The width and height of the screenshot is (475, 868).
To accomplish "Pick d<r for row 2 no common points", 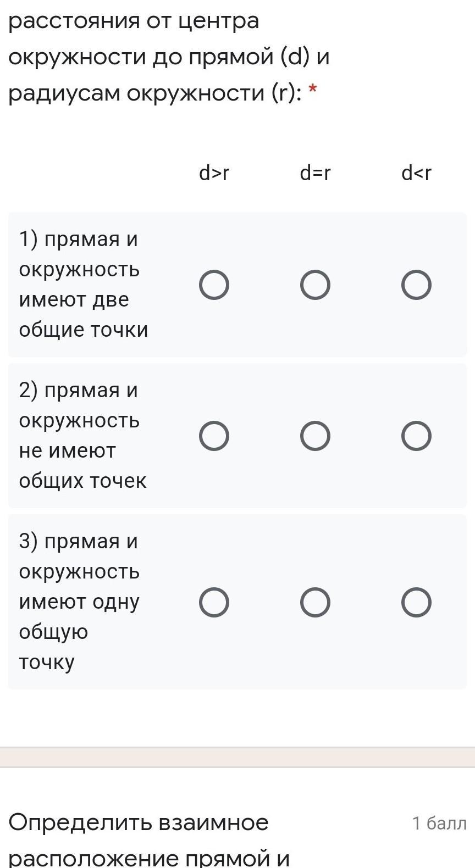I will tap(416, 436).
